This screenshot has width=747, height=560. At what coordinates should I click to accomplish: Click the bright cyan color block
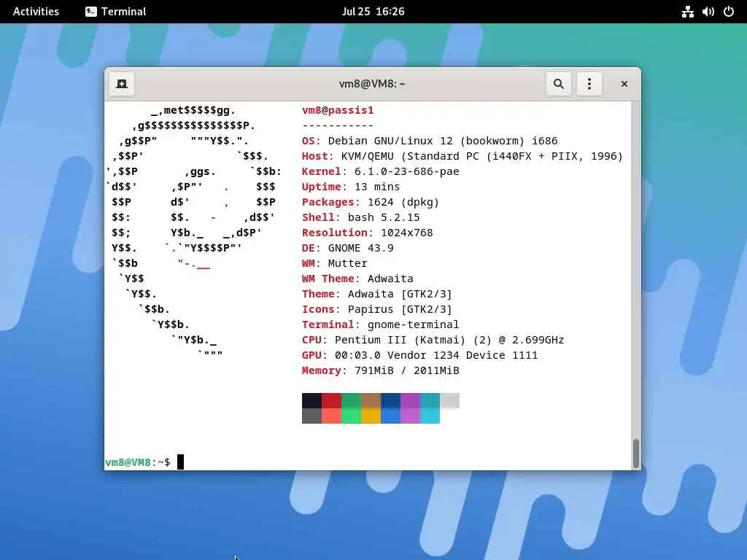coord(430,416)
